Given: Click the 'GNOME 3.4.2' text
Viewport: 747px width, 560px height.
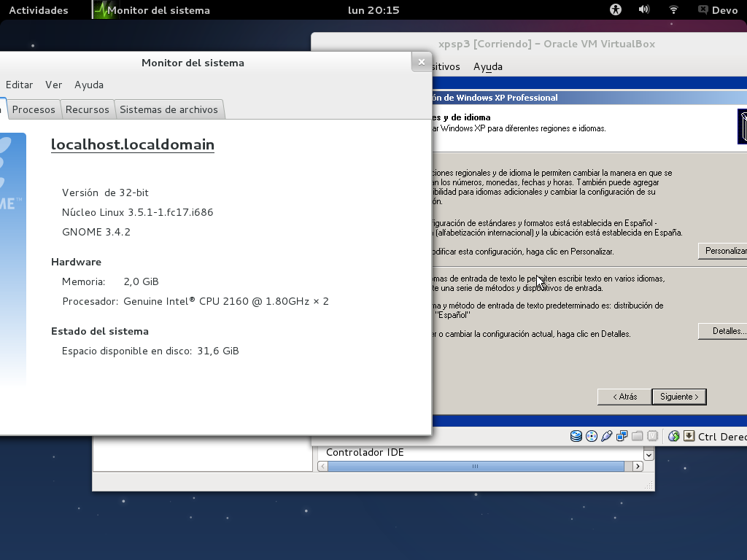Looking at the screenshot, I should (96, 232).
